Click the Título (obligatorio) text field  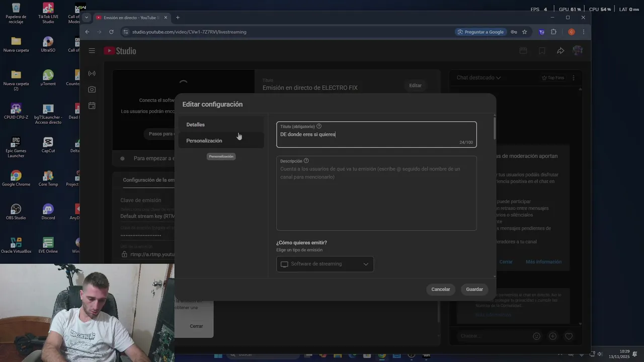click(376, 134)
